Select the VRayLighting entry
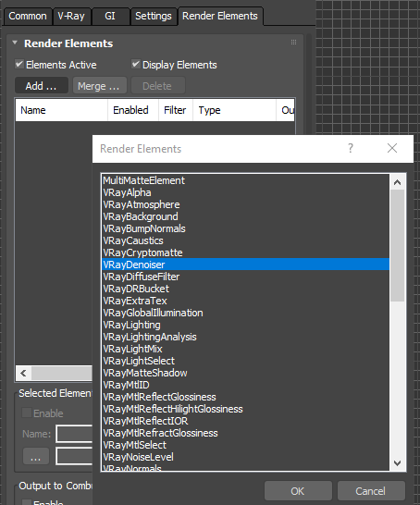This screenshot has width=420, height=505. [245, 325]
